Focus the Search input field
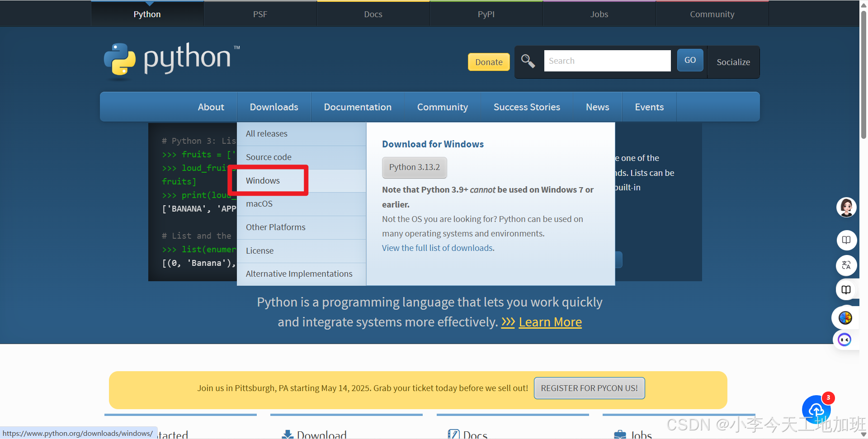868x439 pixels. (x=607, y=61)
